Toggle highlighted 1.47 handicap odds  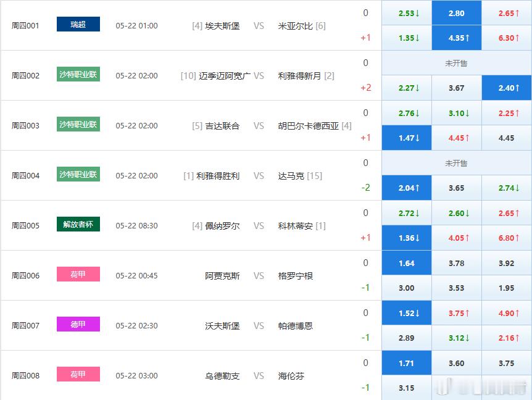(x=407, y=138)
